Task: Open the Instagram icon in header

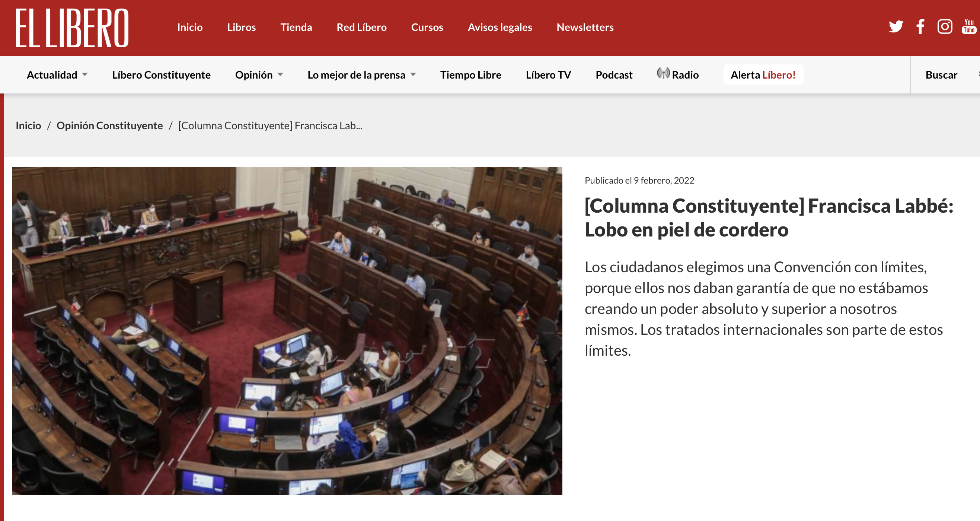Action: (945, 27)
